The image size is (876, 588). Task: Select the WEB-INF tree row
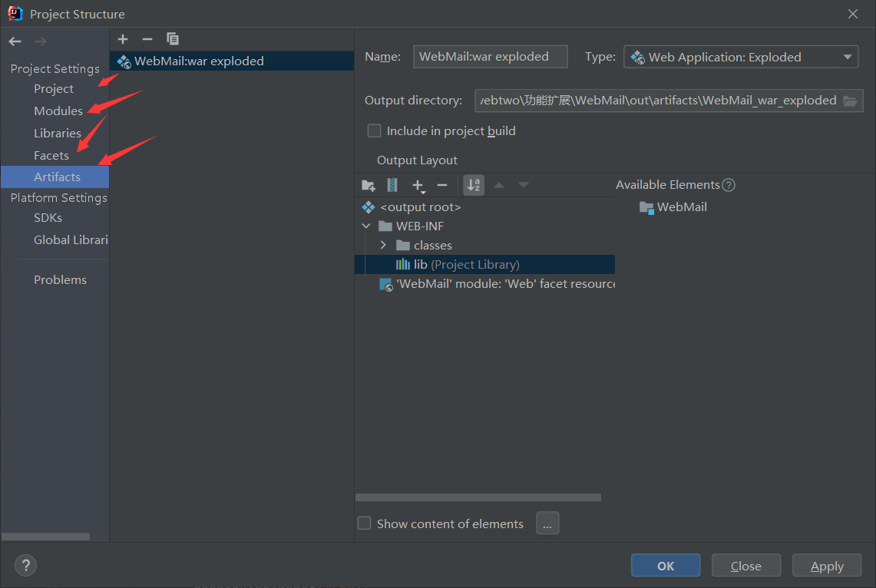tap(485, 226)
